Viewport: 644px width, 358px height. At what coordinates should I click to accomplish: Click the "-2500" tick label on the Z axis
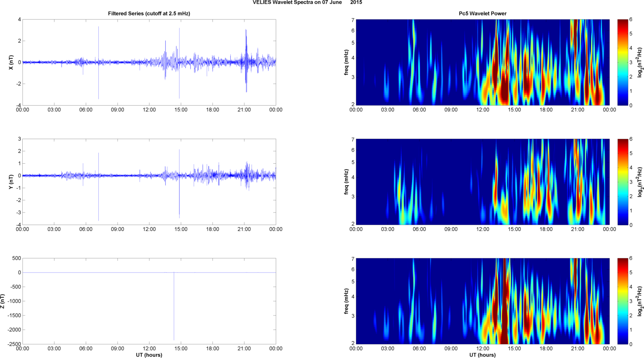(14, 344)
